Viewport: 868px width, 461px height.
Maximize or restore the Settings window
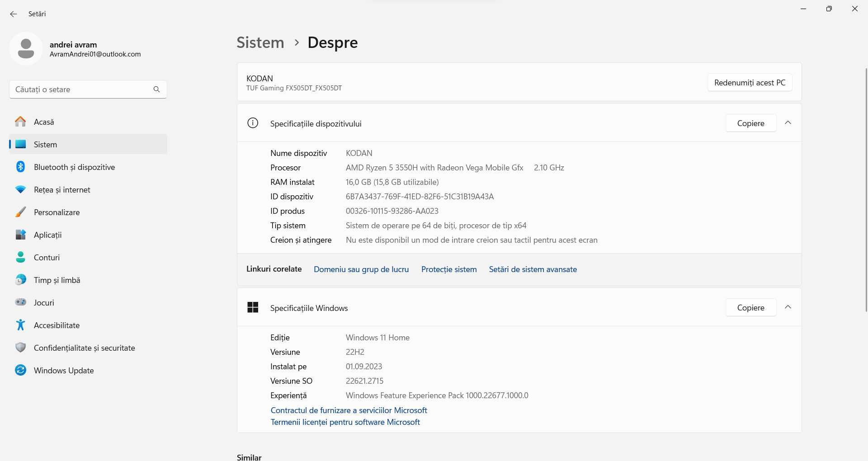pos(829,9)
